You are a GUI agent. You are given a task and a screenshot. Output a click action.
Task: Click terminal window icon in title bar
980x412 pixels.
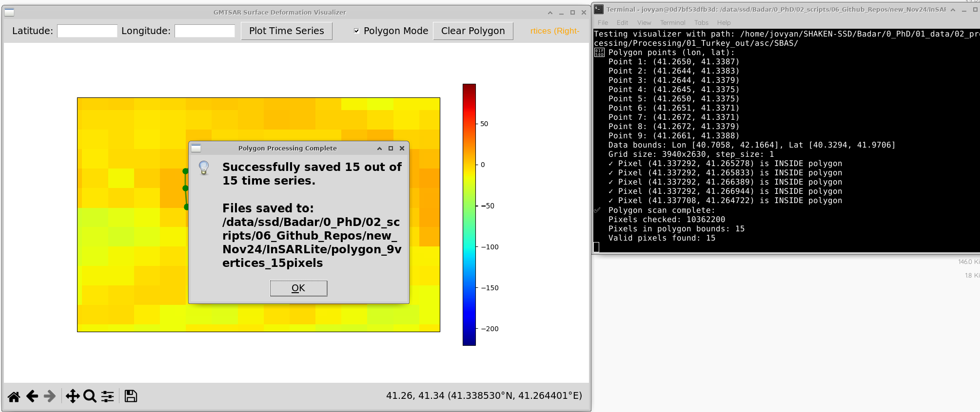599,9
